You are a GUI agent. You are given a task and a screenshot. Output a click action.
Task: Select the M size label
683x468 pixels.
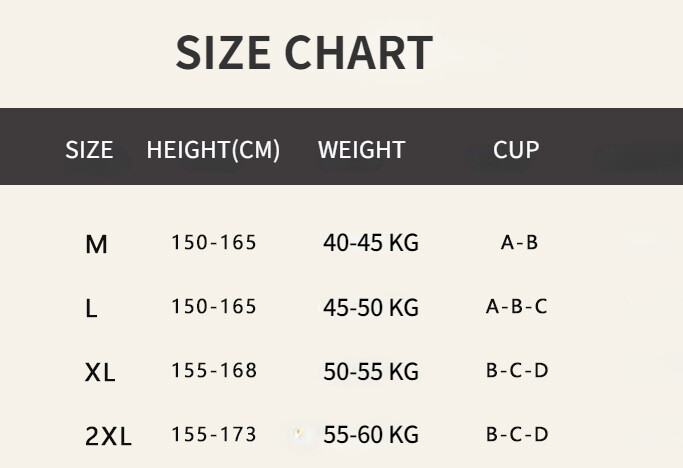tap(96, 244)
